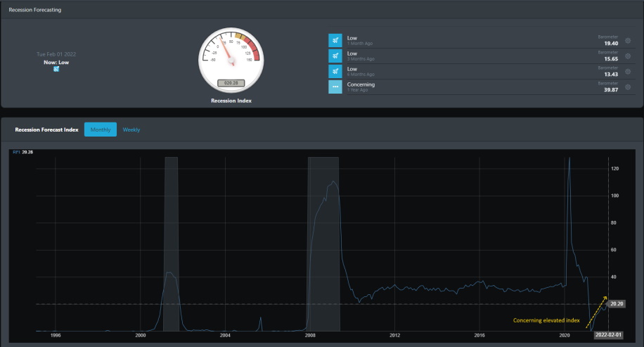Image resolution: width=644 pixels, height=347 pixels.
Task: Select the Low 1 Month Ago entry
Action: [481, 40]
